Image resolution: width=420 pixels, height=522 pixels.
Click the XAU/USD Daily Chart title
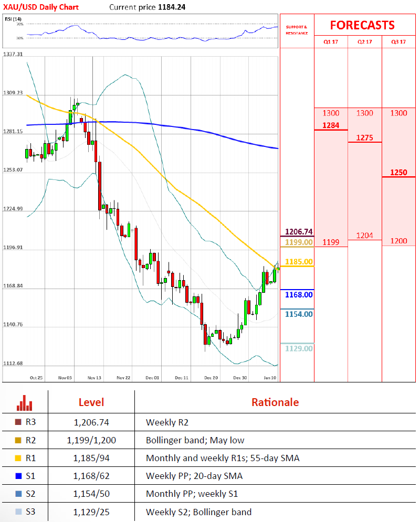pyautogui.click(x=41, y=7)
